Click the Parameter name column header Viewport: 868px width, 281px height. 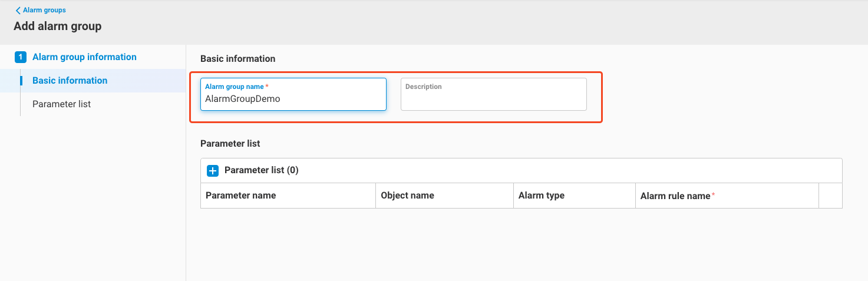[240, 196]
